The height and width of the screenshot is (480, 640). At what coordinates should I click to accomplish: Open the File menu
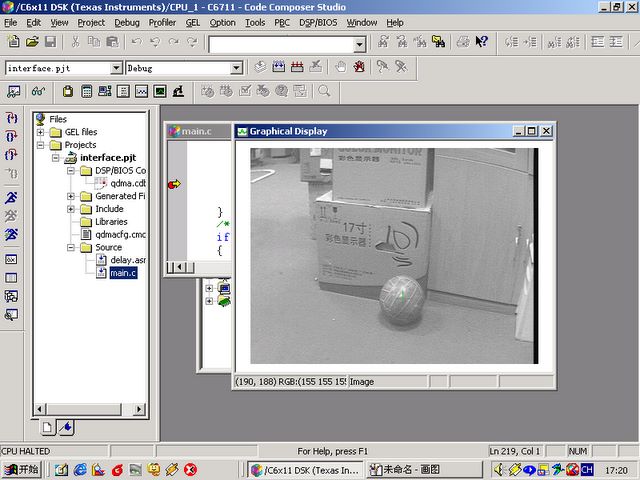[11, 23]
